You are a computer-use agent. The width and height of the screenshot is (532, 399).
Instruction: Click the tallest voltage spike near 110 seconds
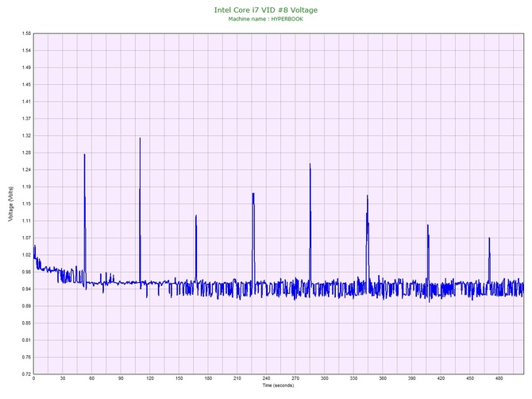tap(140, 138)
